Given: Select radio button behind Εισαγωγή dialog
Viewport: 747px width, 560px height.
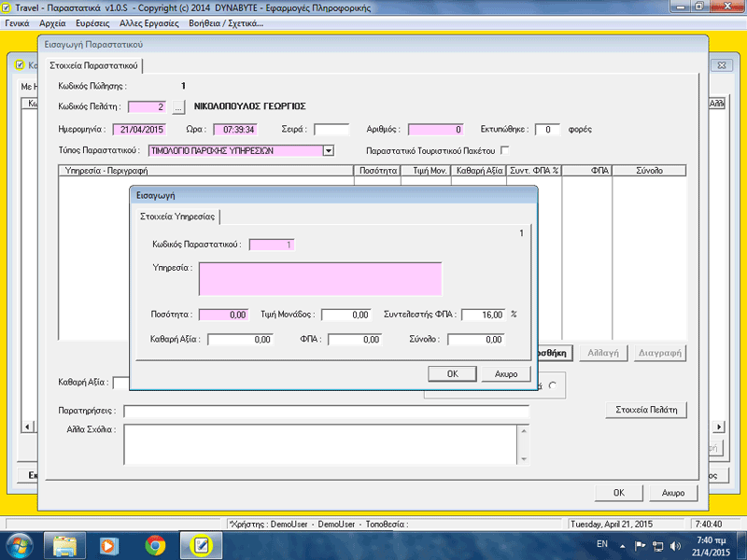Looking at the screenshot, I should (553, 385).
